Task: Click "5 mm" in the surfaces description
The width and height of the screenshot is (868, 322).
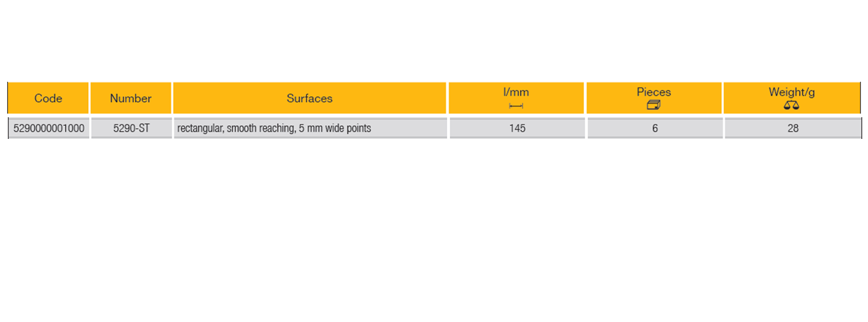Action: click(x=310, y=129)
